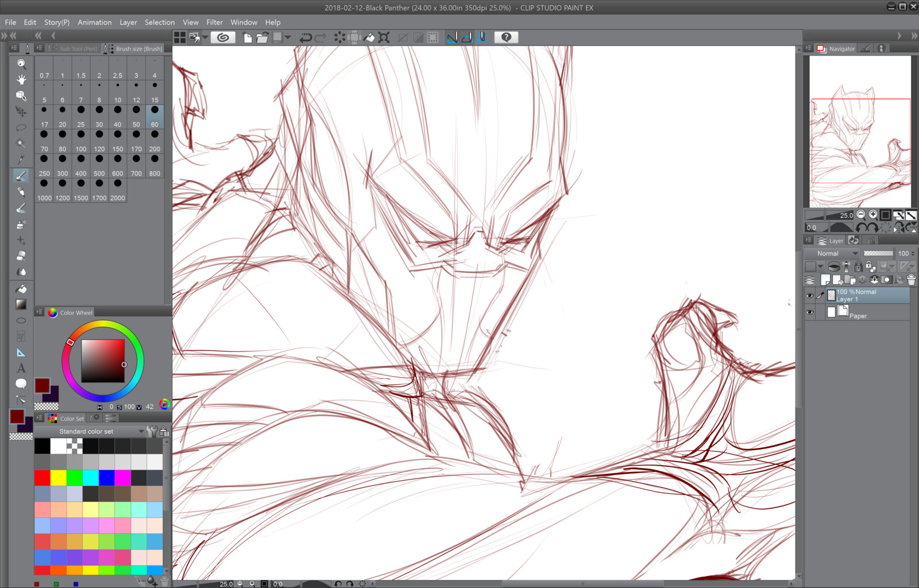Select the Move layer tool

pyautogui.click(x=21, y=111)
